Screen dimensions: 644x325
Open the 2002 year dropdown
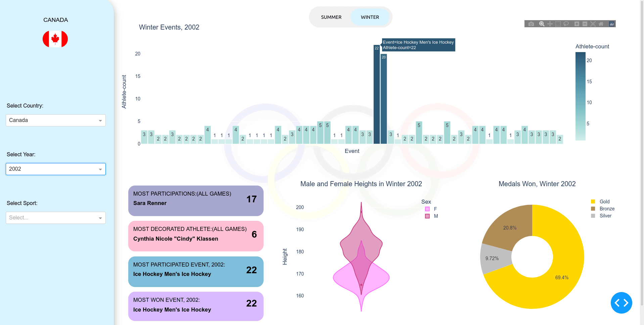click(56, 169)
